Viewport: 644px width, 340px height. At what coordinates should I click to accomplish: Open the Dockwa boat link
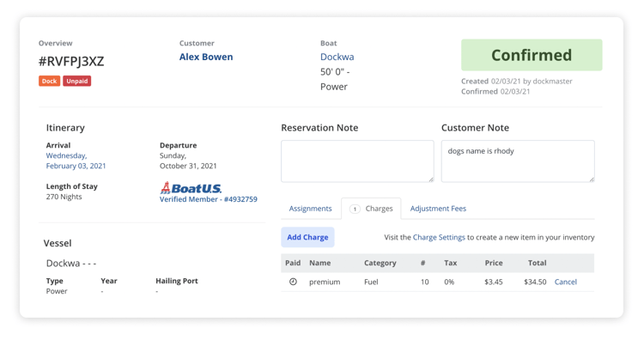337,57
